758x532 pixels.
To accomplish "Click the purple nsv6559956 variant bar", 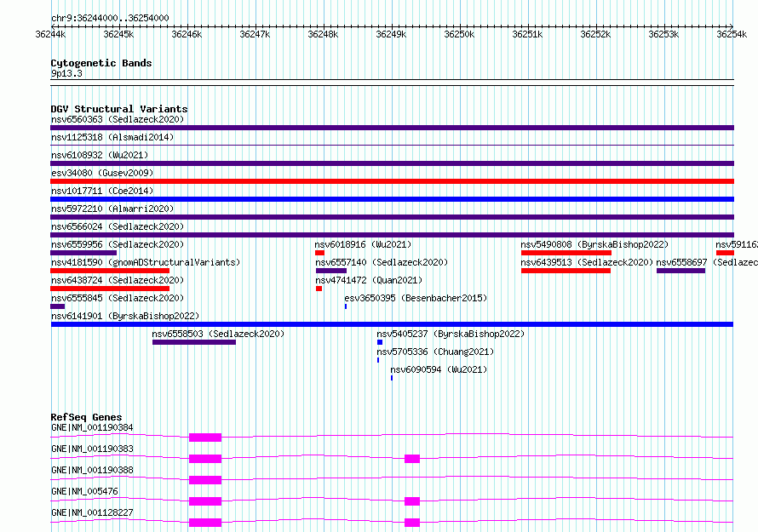I will point(83,253).
